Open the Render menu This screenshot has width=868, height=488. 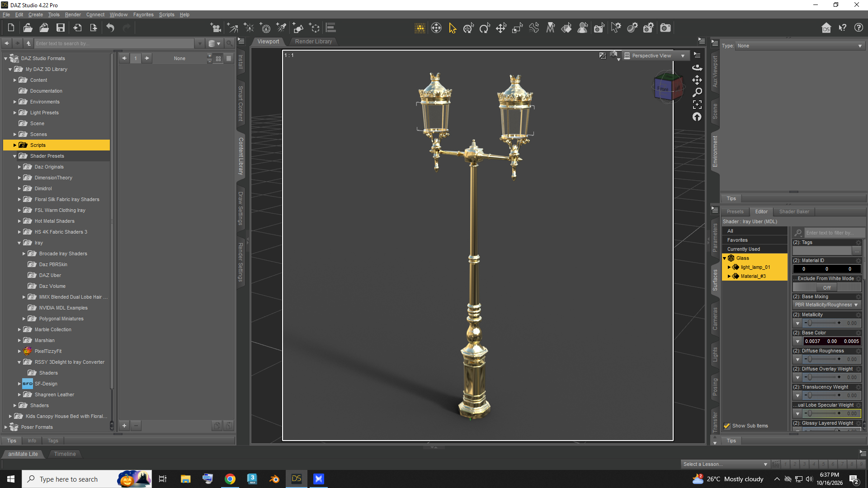point(73,14)
